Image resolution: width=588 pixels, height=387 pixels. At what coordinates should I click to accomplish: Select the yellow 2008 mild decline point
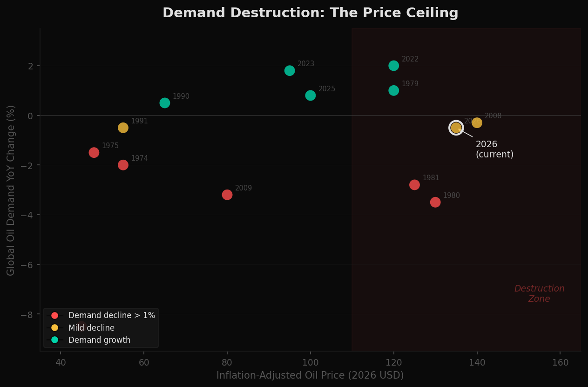(477, 122)
